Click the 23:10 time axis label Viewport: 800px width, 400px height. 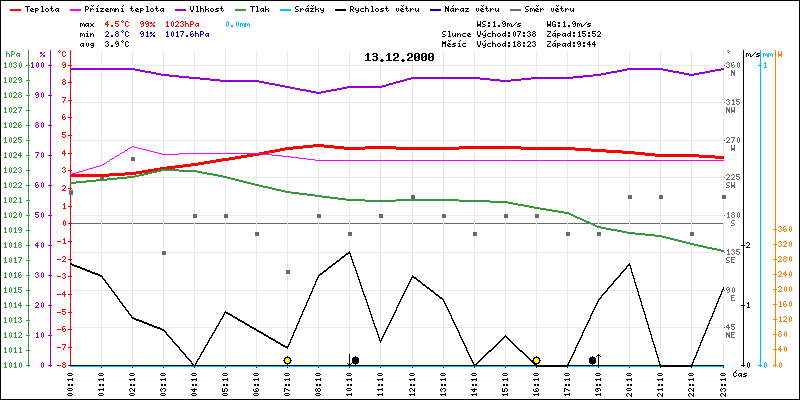click(x=722, y=381)
